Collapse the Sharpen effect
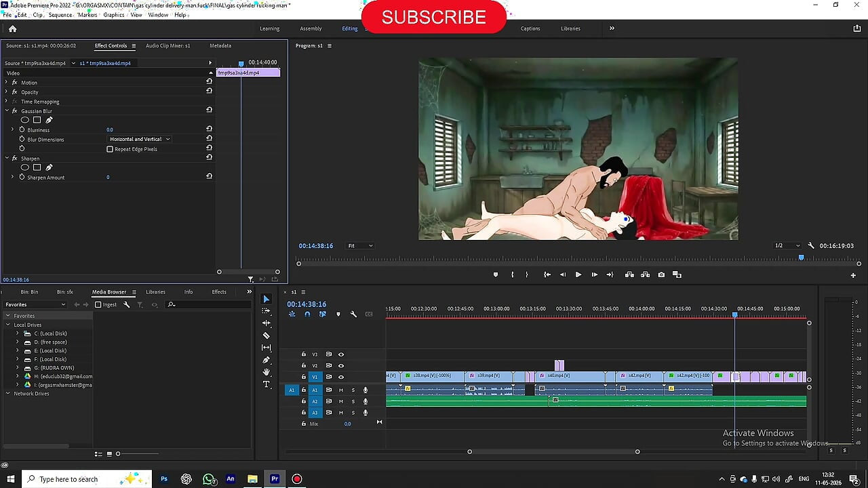Viewport: 868px width, 488px height. click(7, 158)
